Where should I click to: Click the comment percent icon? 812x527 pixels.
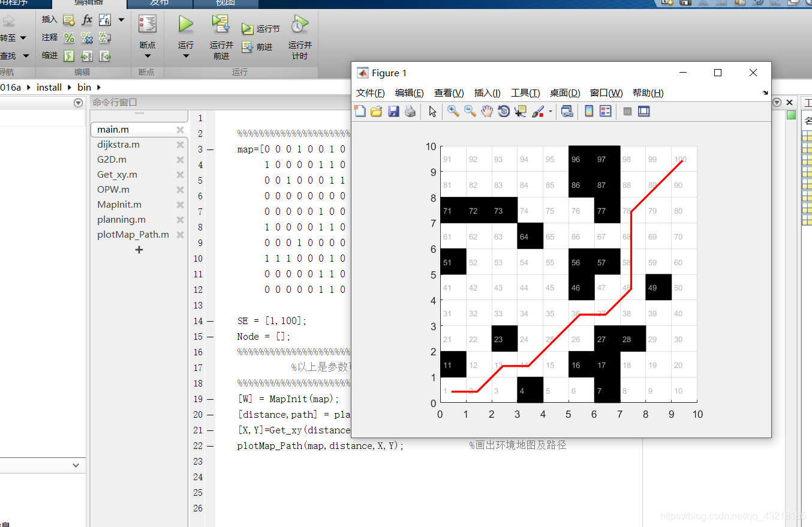(x=69, y=38)
